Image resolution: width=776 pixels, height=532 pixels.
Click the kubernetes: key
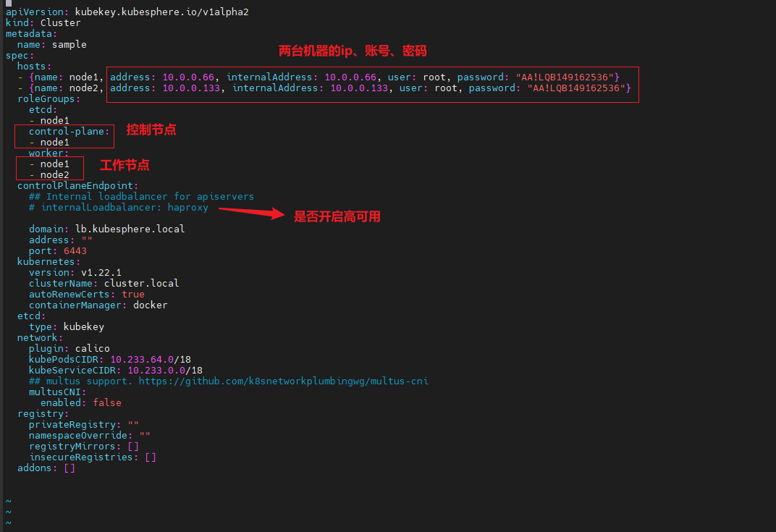(48, 262)
